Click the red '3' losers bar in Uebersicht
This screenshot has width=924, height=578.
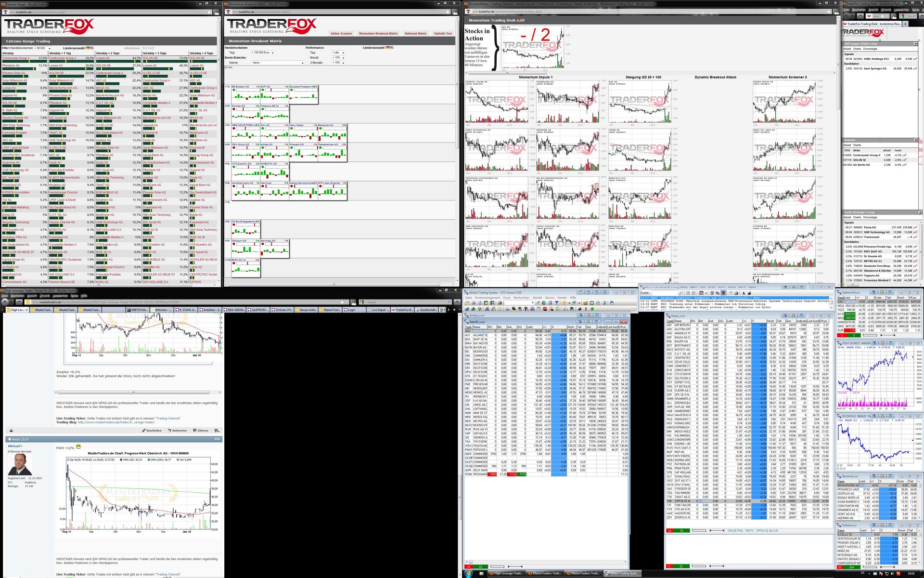pos(842,335)
